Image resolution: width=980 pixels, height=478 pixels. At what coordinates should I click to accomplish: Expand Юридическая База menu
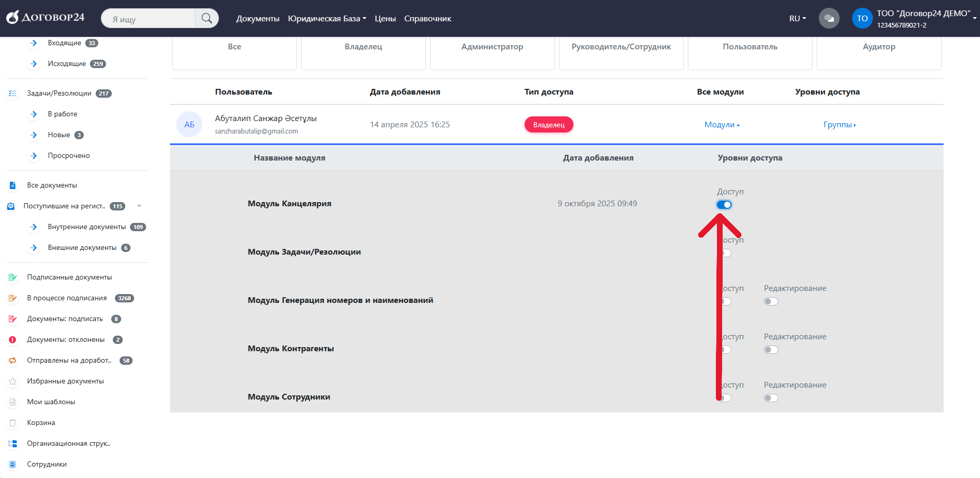326,19
